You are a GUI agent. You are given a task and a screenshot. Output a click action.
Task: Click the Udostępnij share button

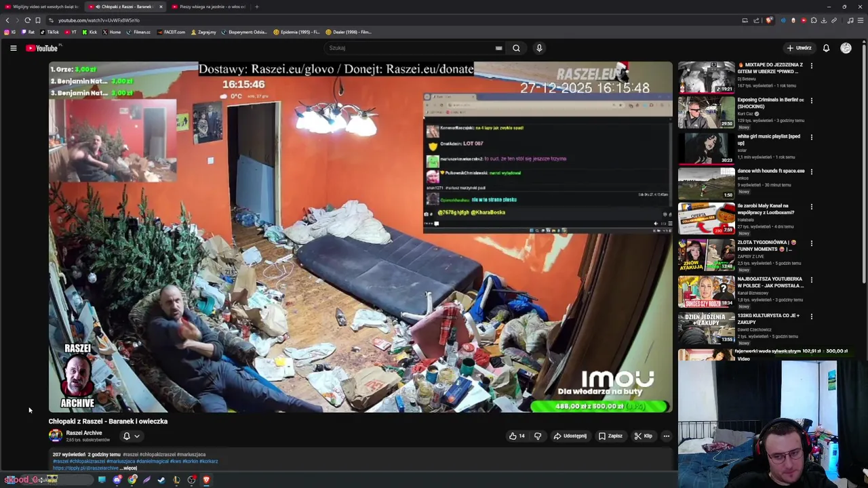(x=570, y=436)
